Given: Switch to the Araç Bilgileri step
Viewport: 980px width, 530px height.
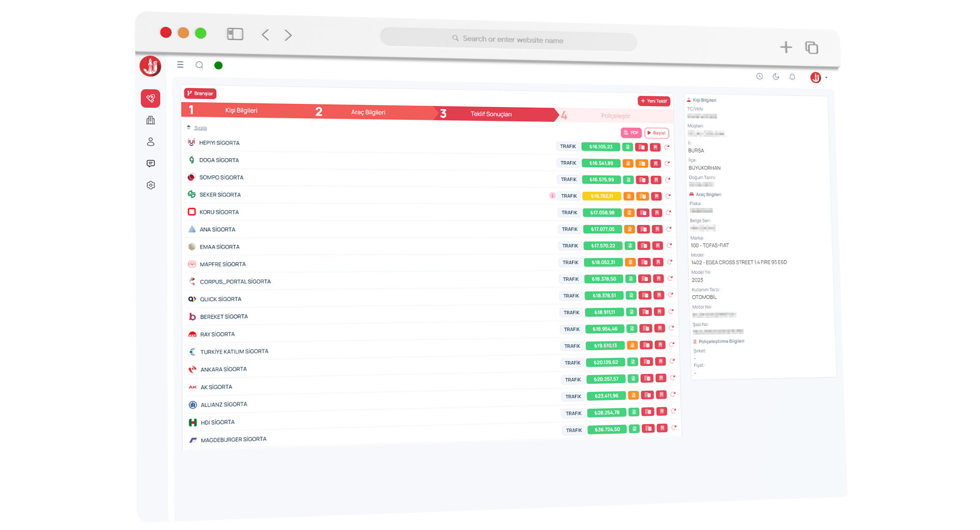Looking at the screenshot, I should coord(367,112).
